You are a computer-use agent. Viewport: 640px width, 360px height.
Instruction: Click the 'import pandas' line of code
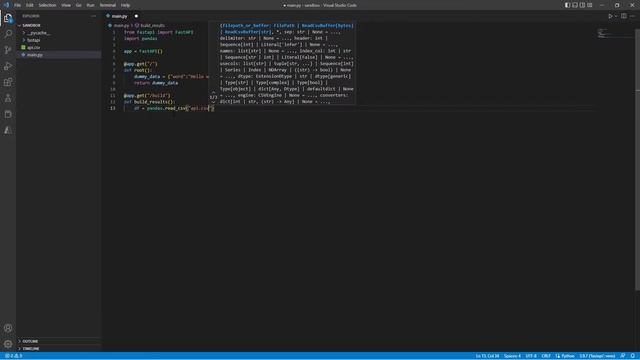140,38
